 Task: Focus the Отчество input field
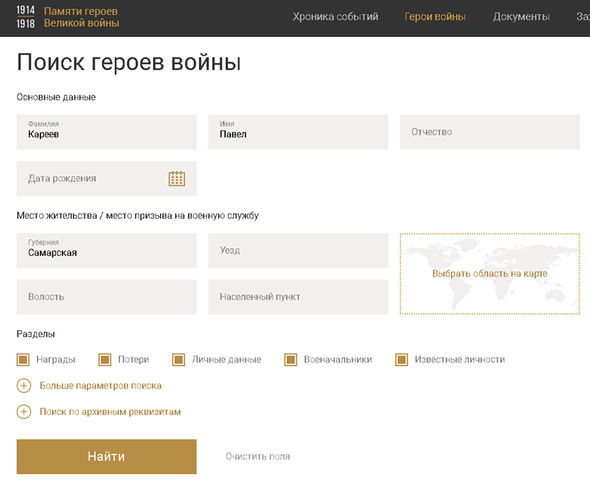coord(490,132)
